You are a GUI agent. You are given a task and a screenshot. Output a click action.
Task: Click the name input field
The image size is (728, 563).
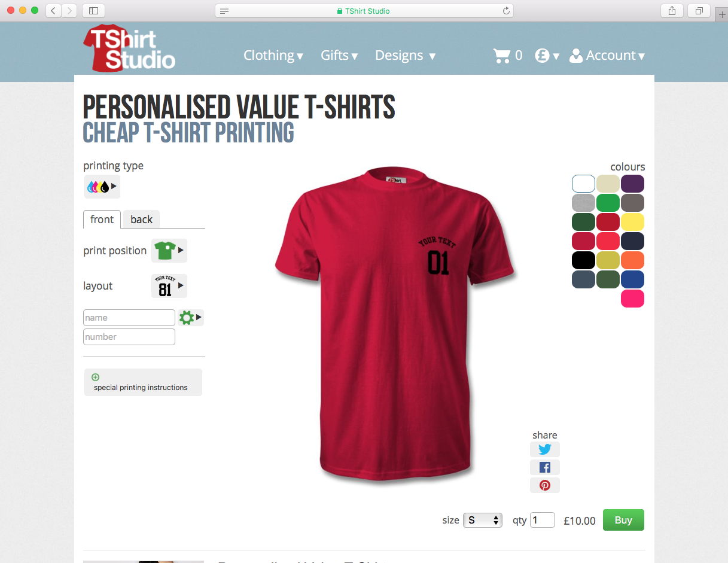click(x=129, y=318)
